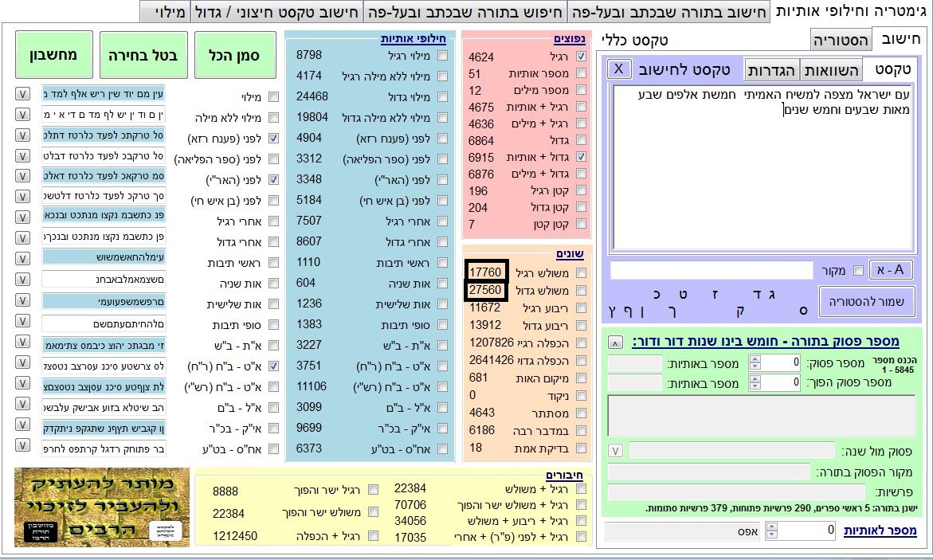The width and height of the screenshot is (933, 560).
Task: Switch to the הסטוריה tab
Action: [840, 40]
